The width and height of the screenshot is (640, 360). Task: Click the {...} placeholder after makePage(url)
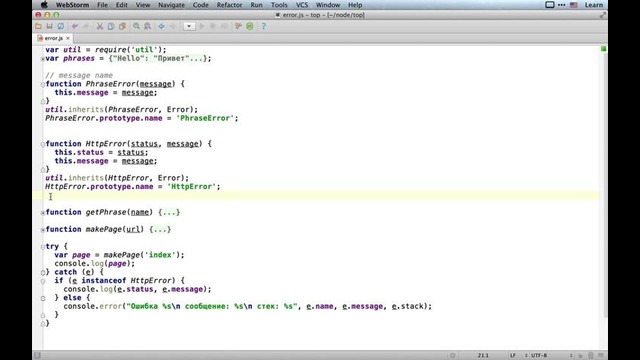160,229
